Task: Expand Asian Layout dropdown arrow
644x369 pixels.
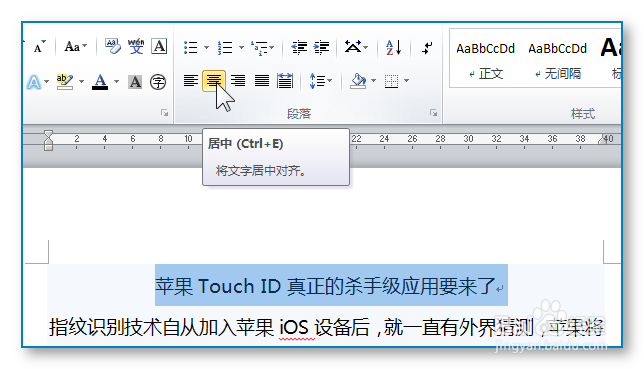Action: pos(366,47)
